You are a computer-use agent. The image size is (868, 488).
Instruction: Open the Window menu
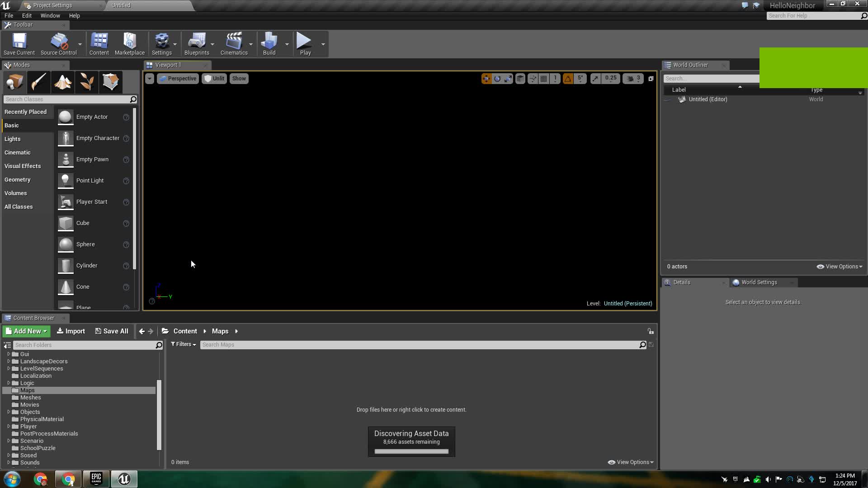coord(50,15)
